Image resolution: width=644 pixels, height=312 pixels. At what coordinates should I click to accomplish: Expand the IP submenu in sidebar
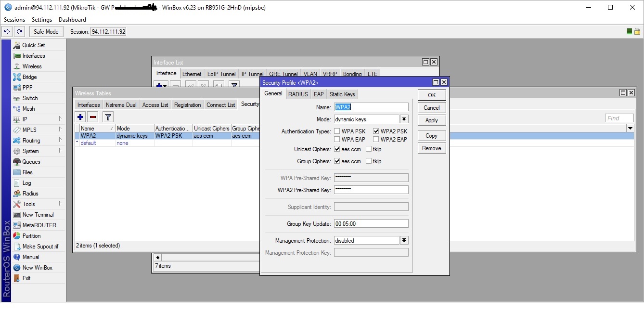point(60,118)
